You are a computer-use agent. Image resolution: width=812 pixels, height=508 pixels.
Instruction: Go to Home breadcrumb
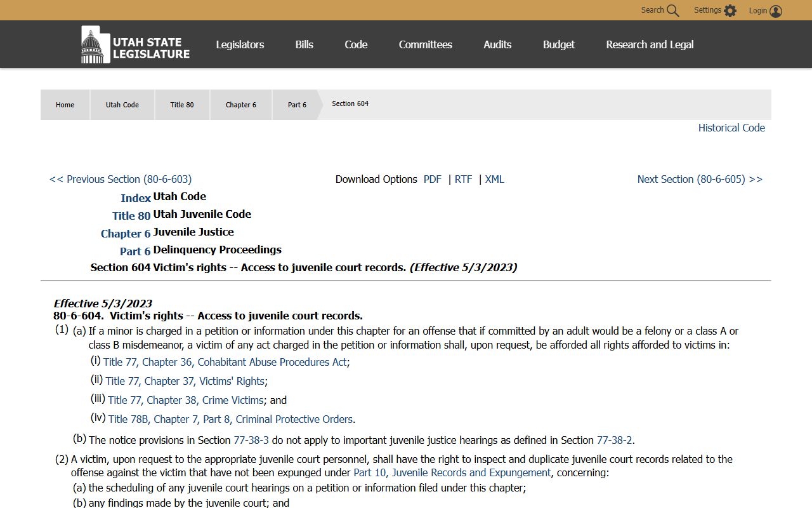click(65, 105)
